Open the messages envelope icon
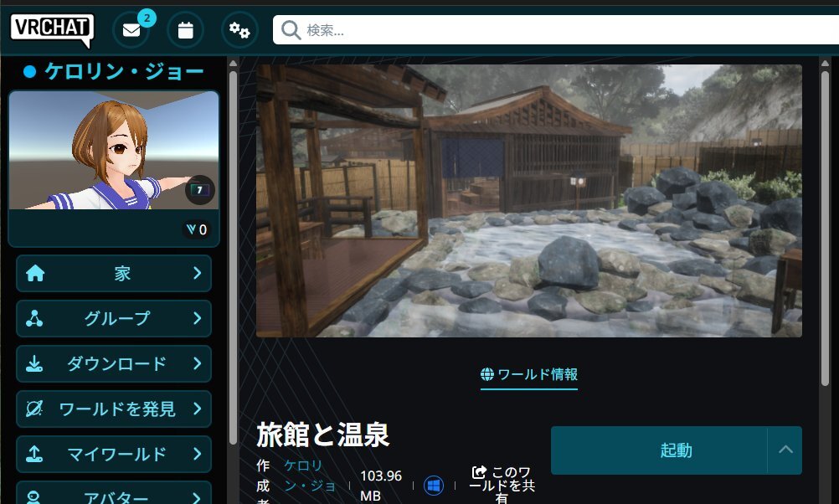Screen dimensions: 839x504 click(131, 30)
